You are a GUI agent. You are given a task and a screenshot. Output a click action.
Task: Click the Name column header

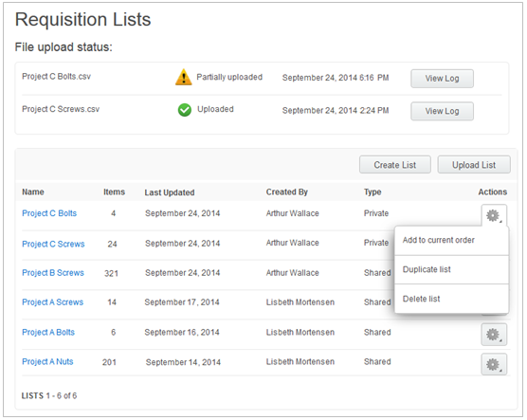(x=33, y=192)
